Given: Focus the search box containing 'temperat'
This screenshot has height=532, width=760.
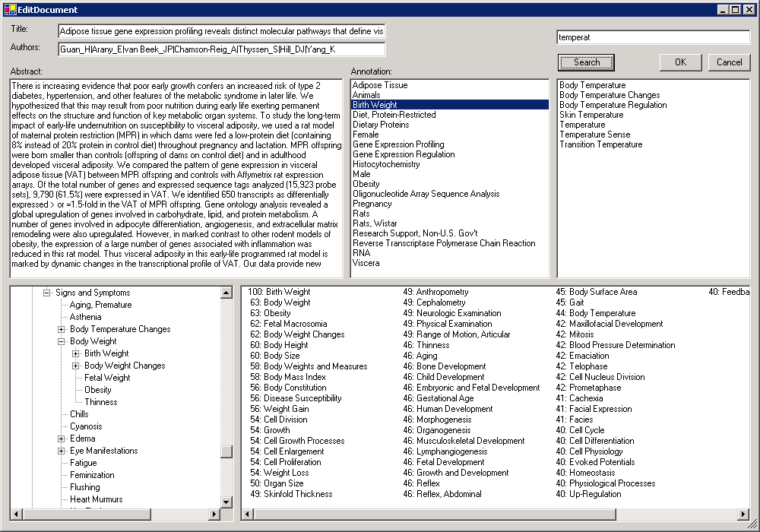Looking at the screenshot, I should pyautogui.click(x=654, y=37).
